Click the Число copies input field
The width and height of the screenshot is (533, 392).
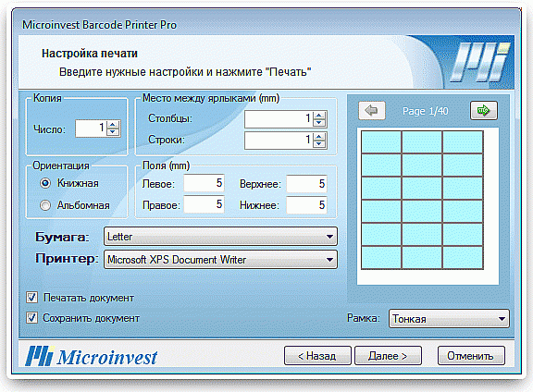pos(91,129)
